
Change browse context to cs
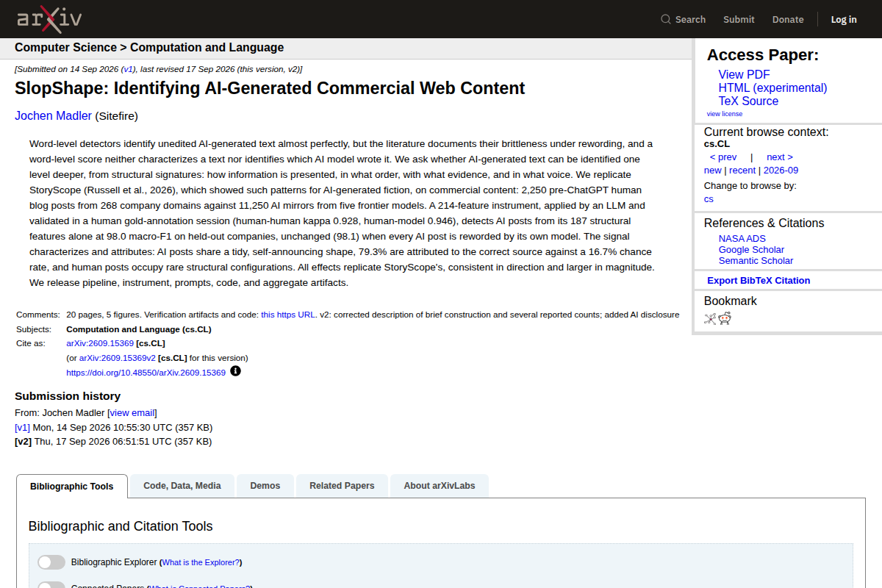click(709, 198)
